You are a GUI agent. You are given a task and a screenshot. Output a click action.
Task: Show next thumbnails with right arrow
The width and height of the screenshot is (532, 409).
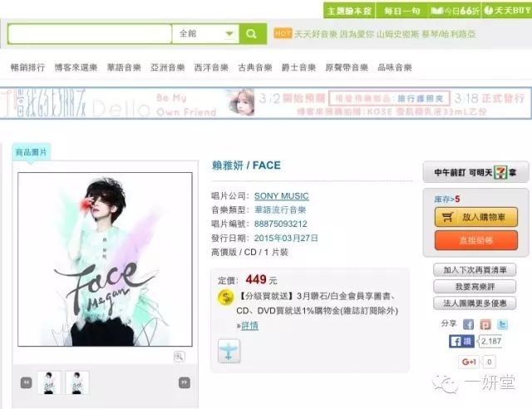pyautogui.click(x=185, y=382)
